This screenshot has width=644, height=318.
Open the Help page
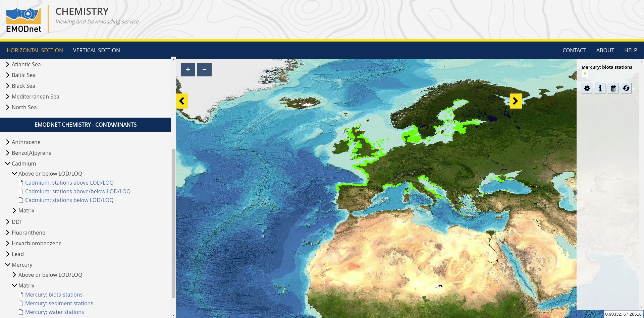[x=631, y=50]
